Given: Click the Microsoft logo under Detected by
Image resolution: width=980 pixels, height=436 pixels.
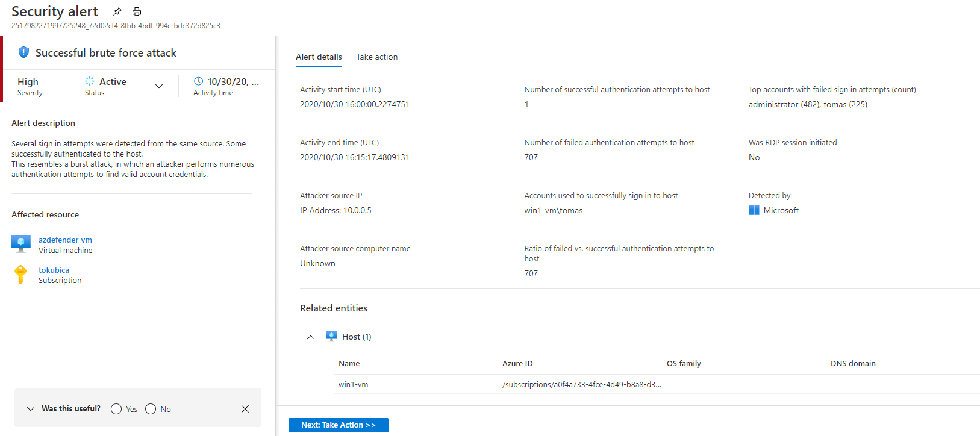Looking at the screenshot, I should click(x=754, y=210).
